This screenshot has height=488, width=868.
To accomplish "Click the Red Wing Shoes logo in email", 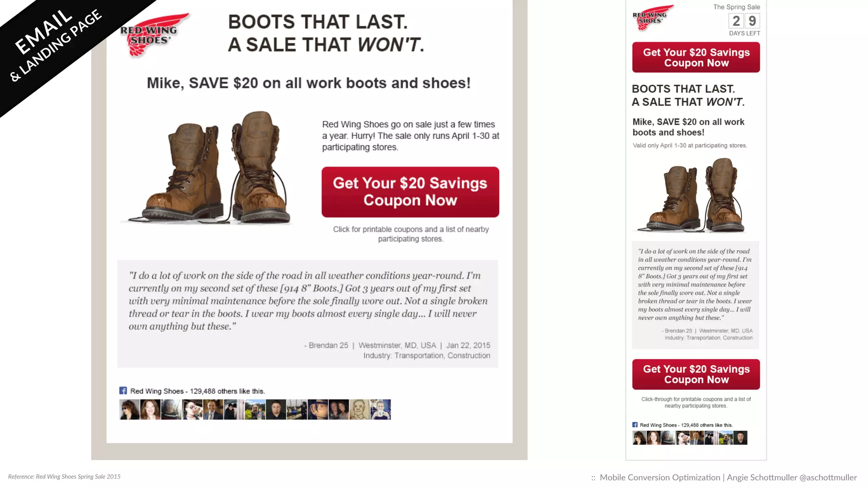I will coord(154,35).
